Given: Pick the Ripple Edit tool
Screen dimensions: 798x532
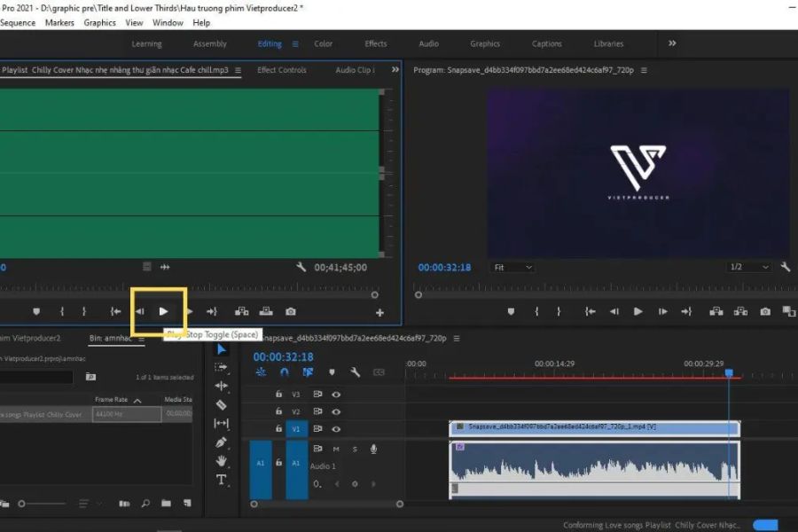Looking at the screenshot, I should click(x=221, y=386).
